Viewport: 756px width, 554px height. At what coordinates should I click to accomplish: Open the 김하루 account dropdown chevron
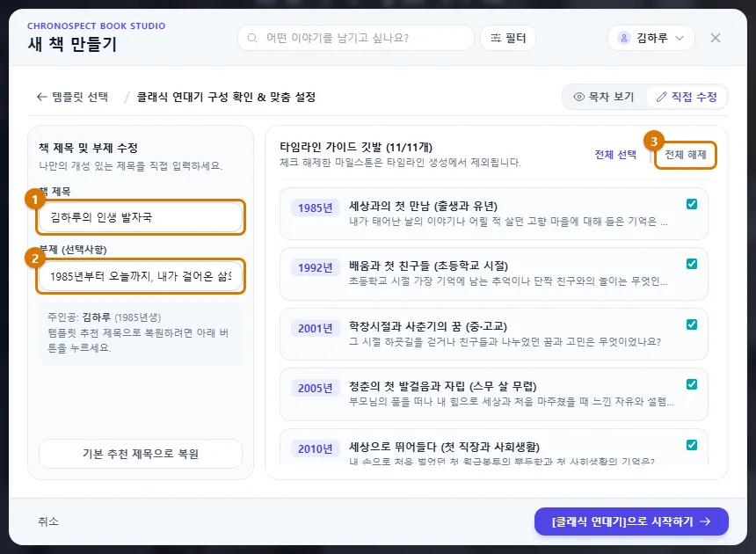click(680, 38)
